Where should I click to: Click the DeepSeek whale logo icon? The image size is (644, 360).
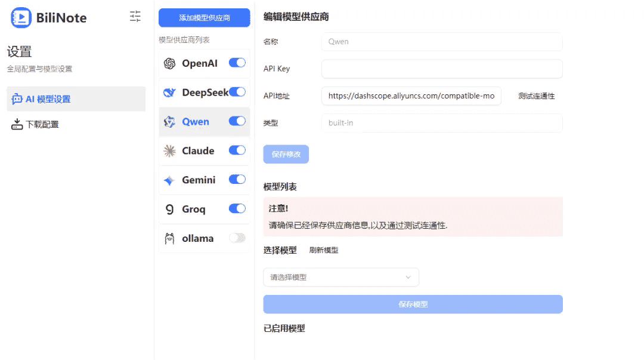[x=169, y=93]
